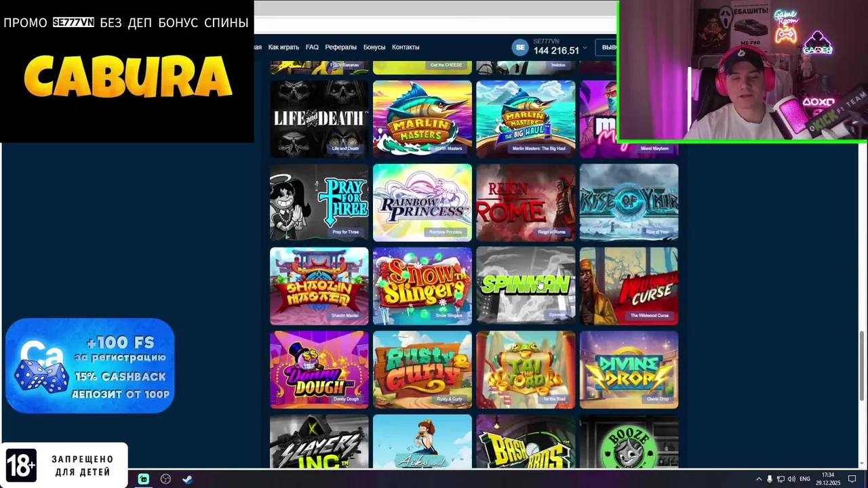Open the Bash Bros game tile

526,441
